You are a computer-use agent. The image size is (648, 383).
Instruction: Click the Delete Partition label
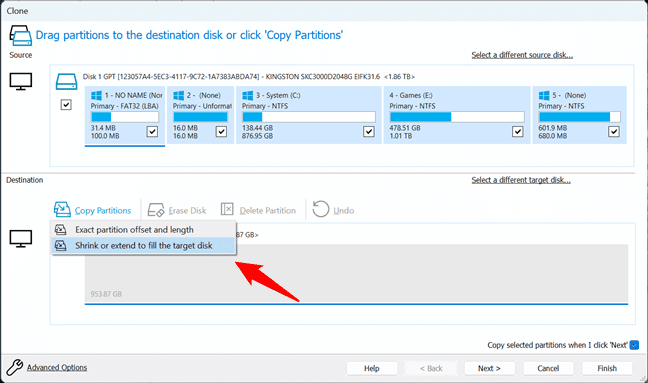click(x=268, y=211)
